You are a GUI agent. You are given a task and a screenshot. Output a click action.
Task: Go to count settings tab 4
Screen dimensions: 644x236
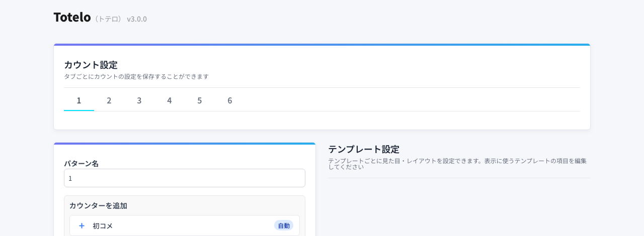tap(170, 100)
